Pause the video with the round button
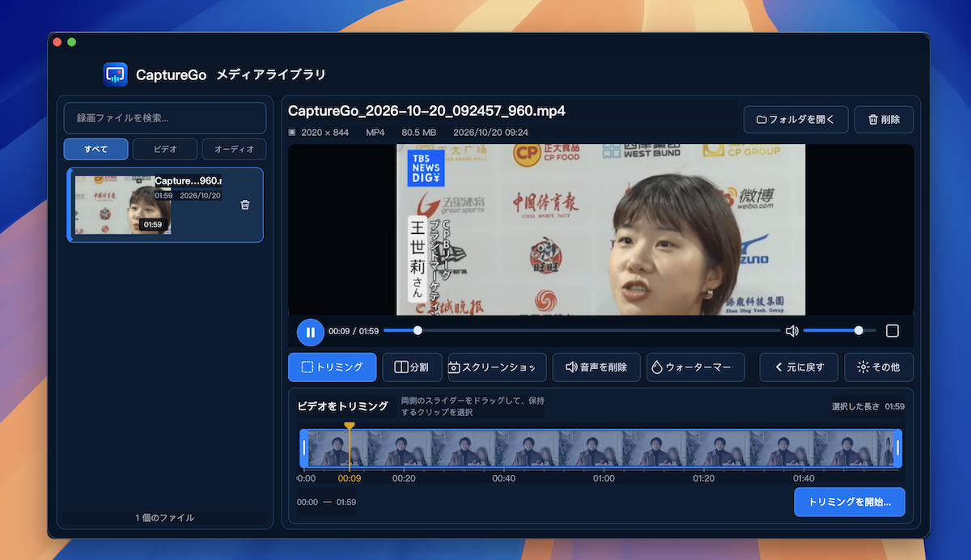Screen dimensions: 971x560 310,332
